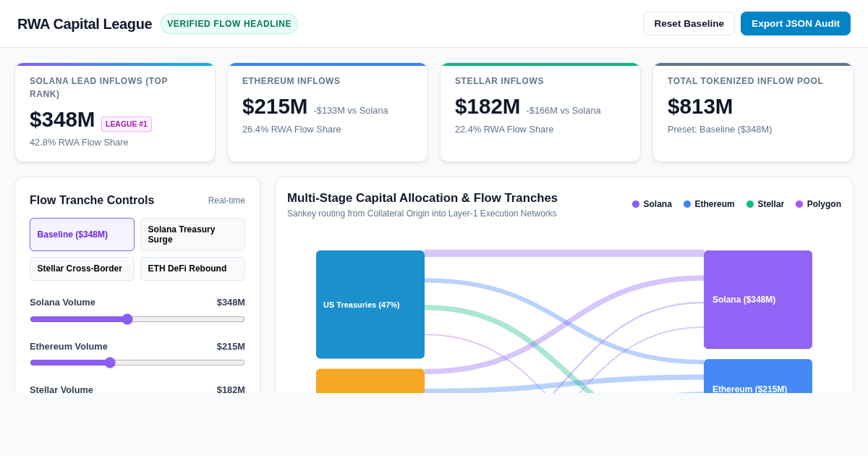Click the LEAGUE #1 badge
The height and width of the screenshot is (456, 868).
click(x=127, y=124)
